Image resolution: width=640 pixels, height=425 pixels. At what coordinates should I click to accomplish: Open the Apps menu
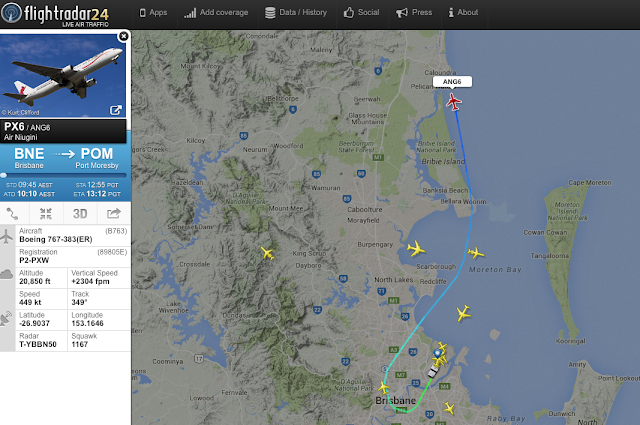coord(153,13)
